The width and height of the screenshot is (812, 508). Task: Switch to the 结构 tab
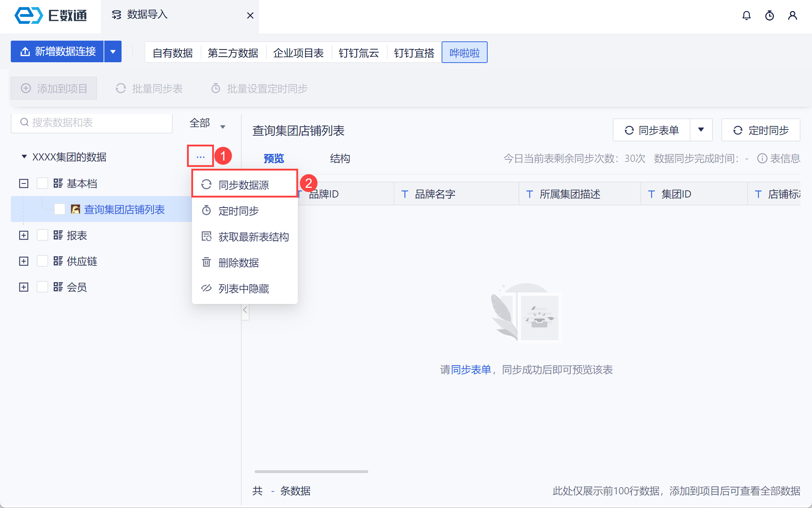pos(340,158)
